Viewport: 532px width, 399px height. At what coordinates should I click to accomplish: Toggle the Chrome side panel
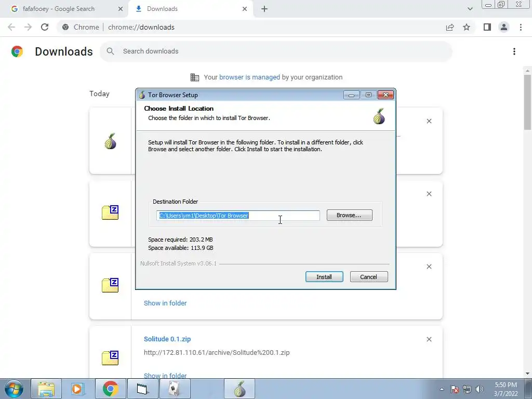[x=487, y=27]
